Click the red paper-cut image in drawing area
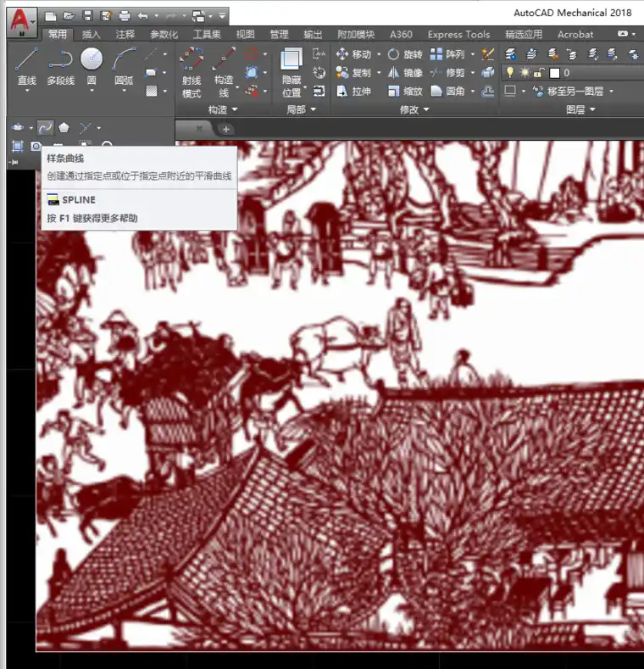The image size is (644, 669). (340, 396)
